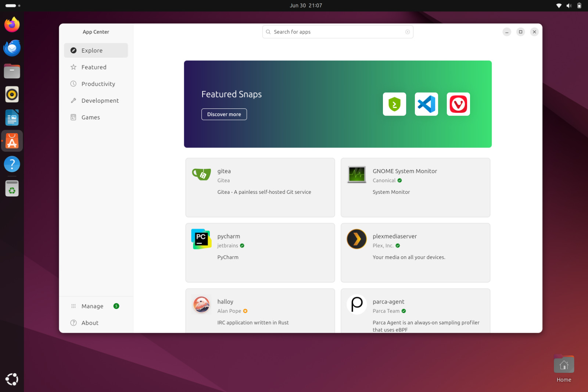Select Explore in the sidebar
This screenshot has height=392, width=588.
tap(96, 50)
